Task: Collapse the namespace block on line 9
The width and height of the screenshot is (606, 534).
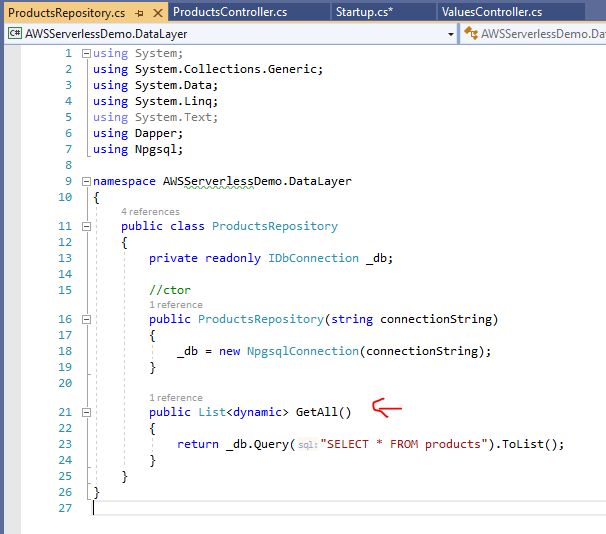Action: [x=86, y=181]
